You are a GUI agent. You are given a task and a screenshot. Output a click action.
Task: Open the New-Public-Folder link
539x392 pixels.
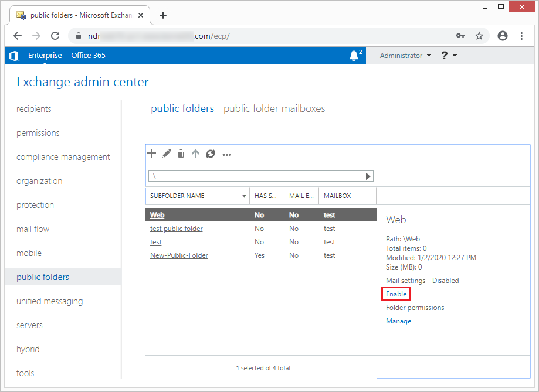point(179,255)
